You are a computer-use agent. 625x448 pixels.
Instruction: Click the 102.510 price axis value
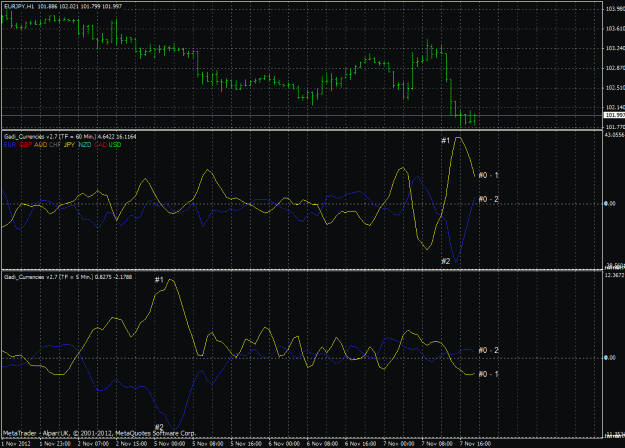click(x=615, y=88)
